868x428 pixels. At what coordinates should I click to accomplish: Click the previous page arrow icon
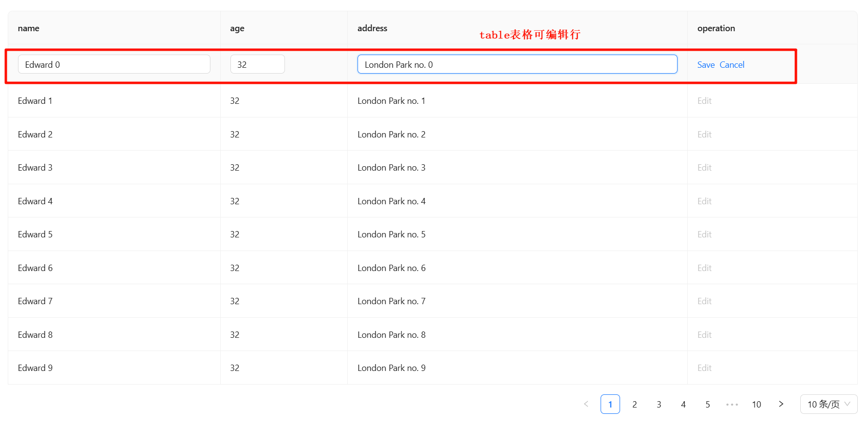click(x=586, y=404)
